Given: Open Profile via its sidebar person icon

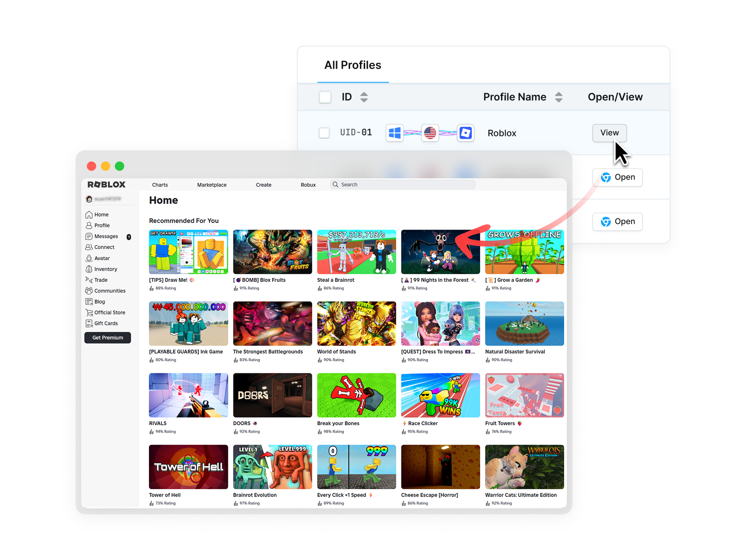Looking at the screenshot, I should [x=89, y=225].
